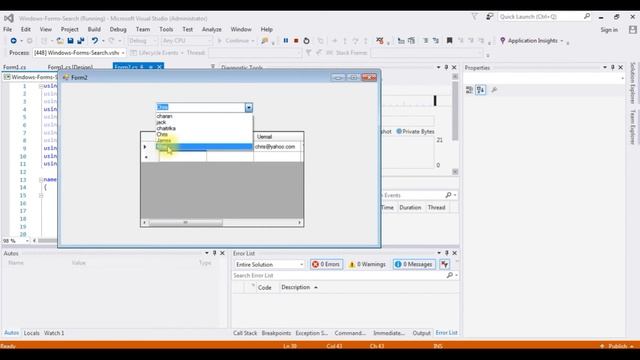Open the Form2 combo box dropdown arrow
The image size is (640, 360).
(249, 107)
